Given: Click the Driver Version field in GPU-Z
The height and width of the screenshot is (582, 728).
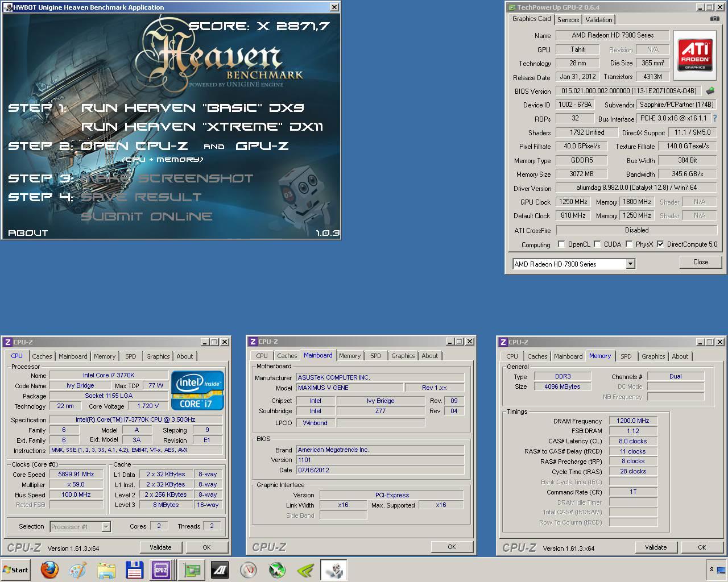Looking at the screenshot, I should click(x=636, y=188).
